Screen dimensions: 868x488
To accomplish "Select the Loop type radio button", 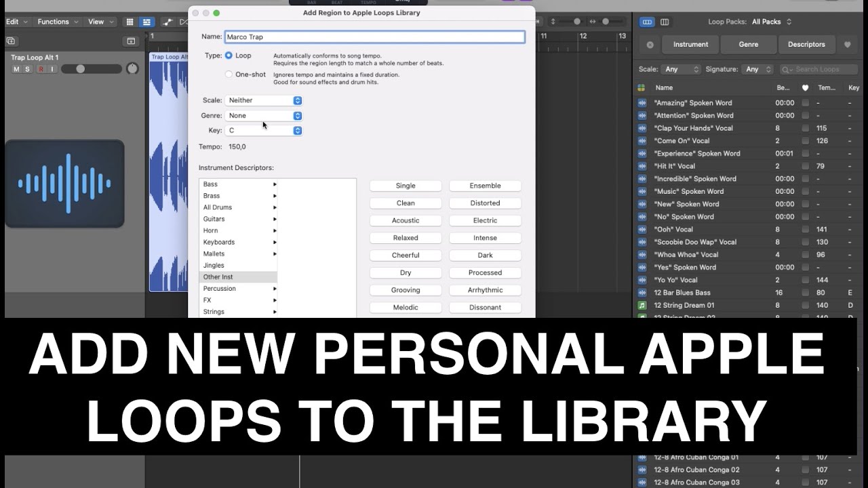I will tap(229, 56).
